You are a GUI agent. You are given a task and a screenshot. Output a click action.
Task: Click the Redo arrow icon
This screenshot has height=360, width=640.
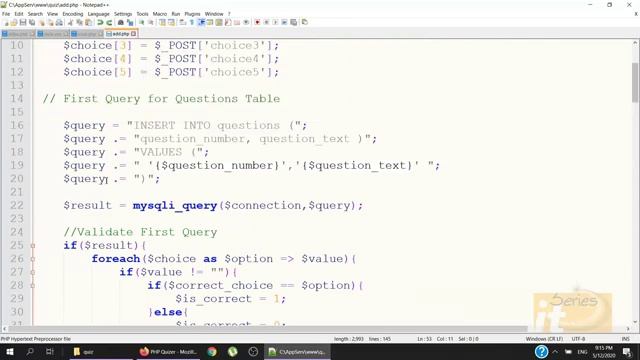109,22
